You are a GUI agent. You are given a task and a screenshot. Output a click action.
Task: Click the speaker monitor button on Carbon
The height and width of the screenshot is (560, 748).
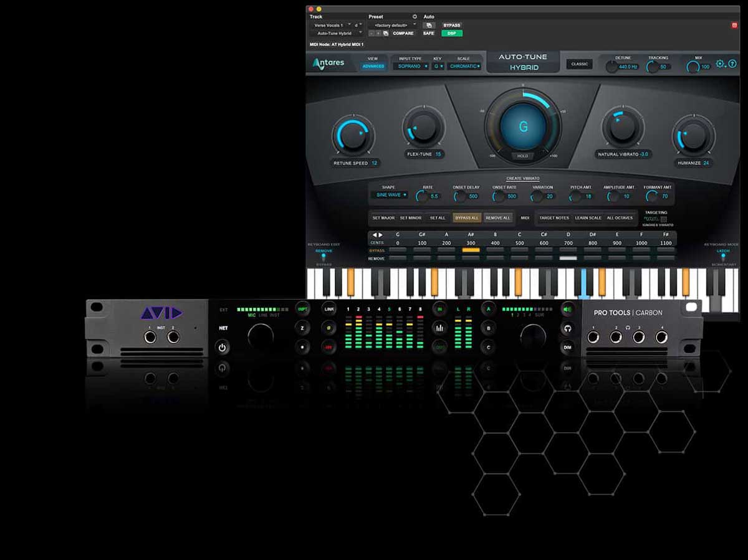568,308
